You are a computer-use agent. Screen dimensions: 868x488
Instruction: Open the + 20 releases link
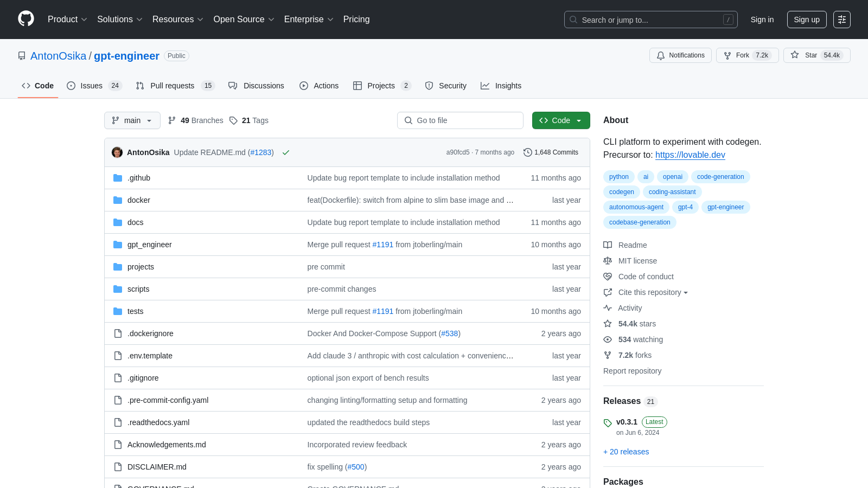point(626,452)
